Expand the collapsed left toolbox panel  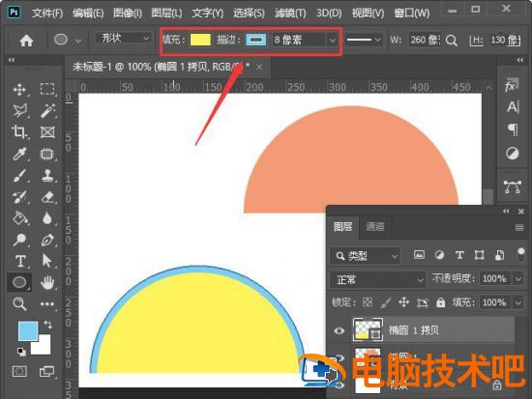(x=12, y=60)
